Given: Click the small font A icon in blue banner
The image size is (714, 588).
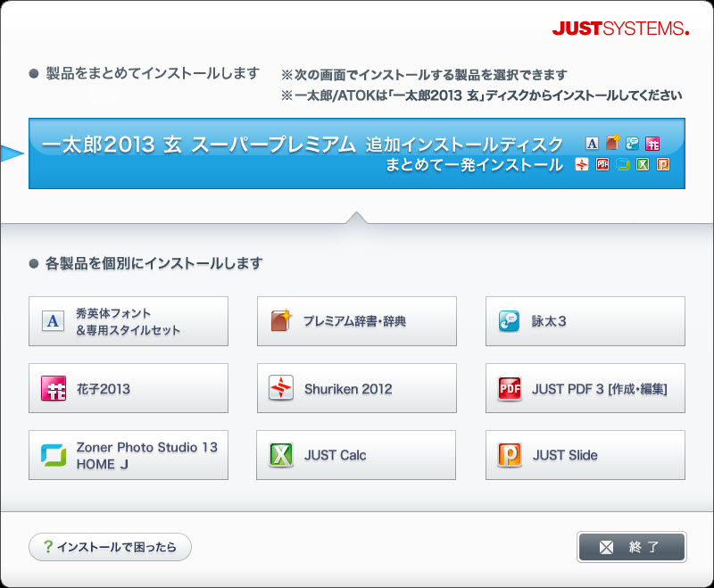Looking at the screenshot, I should pos(592,144).
